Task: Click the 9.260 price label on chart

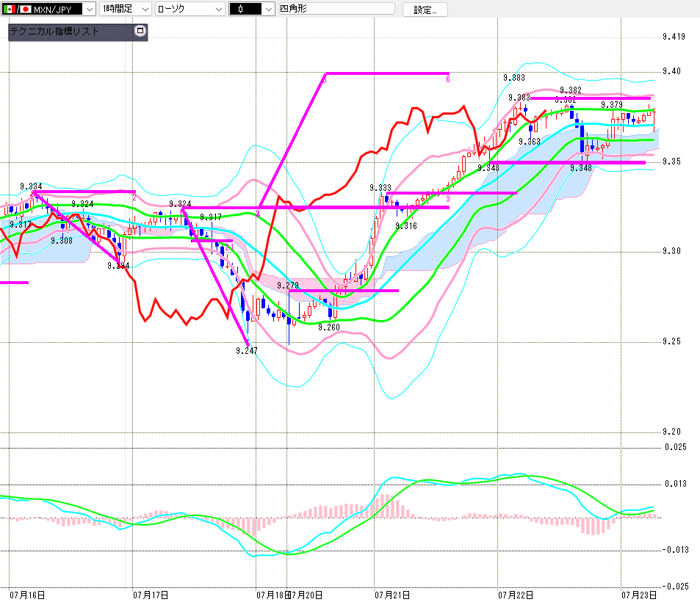Action: pos(329,327)
